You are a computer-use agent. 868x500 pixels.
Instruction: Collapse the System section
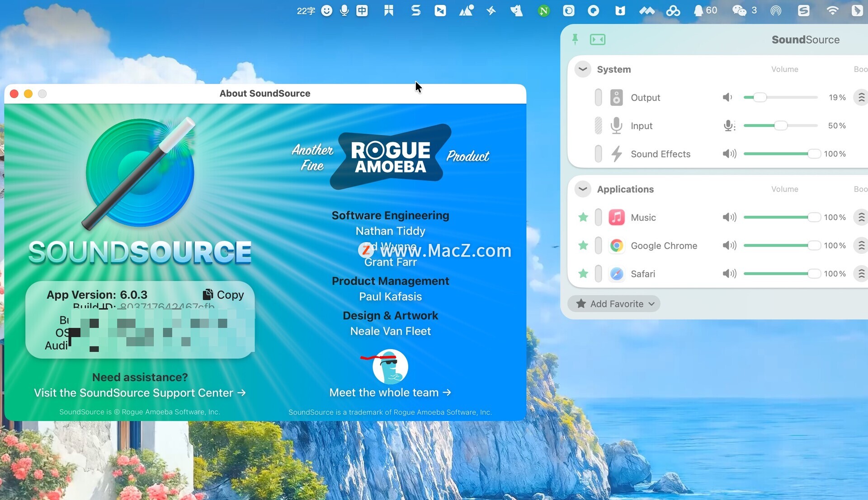583,69
